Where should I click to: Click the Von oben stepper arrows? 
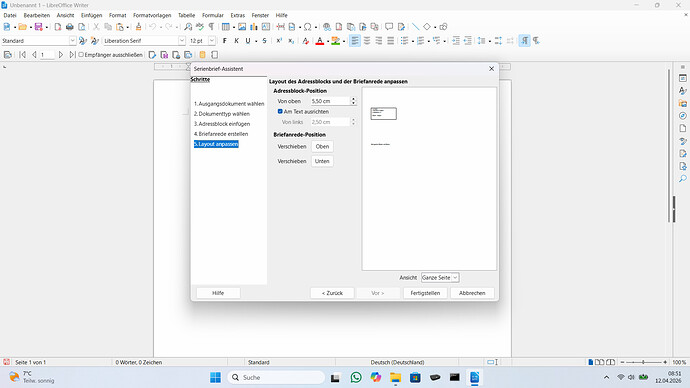353,101
